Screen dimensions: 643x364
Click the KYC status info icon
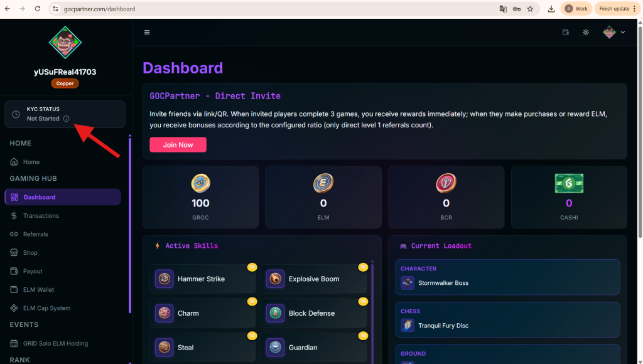point(67,119)
